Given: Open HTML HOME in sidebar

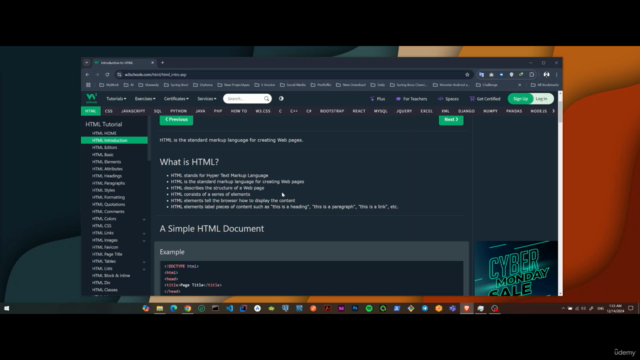Looking at the screenshot, I should [104, 133].
